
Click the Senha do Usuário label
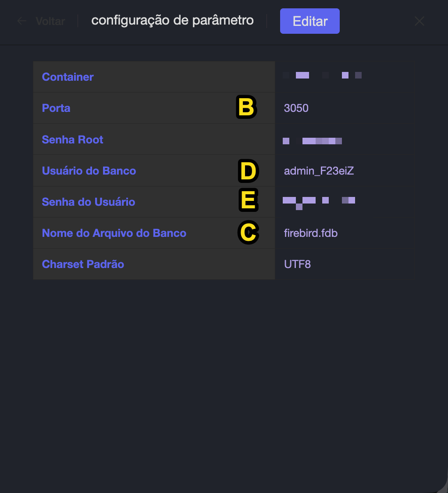[89, 202]
